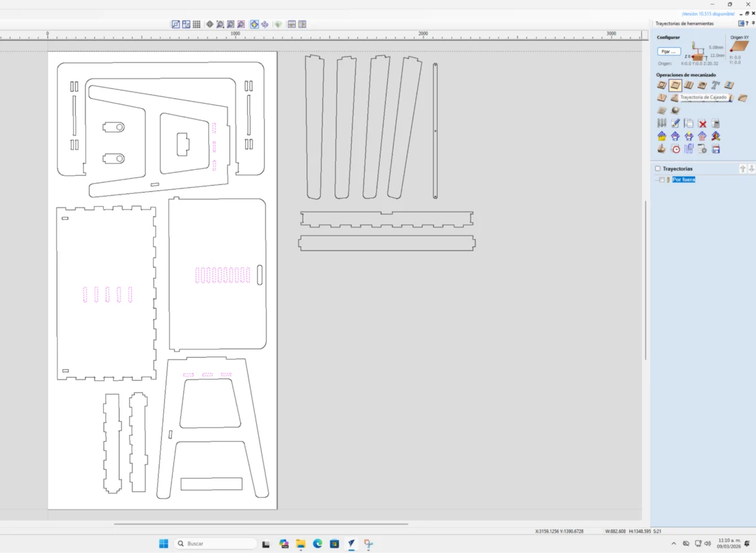Open the Inlay toolpath operation icon
Viewport: 756px width, 553px height.
click(x=703, y=85)
